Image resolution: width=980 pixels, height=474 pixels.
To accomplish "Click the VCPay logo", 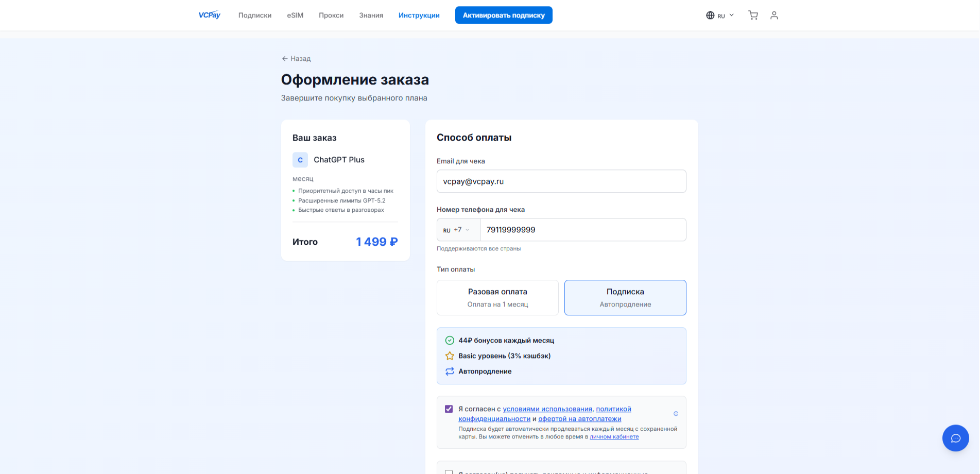I will click(x=210, y=15).
